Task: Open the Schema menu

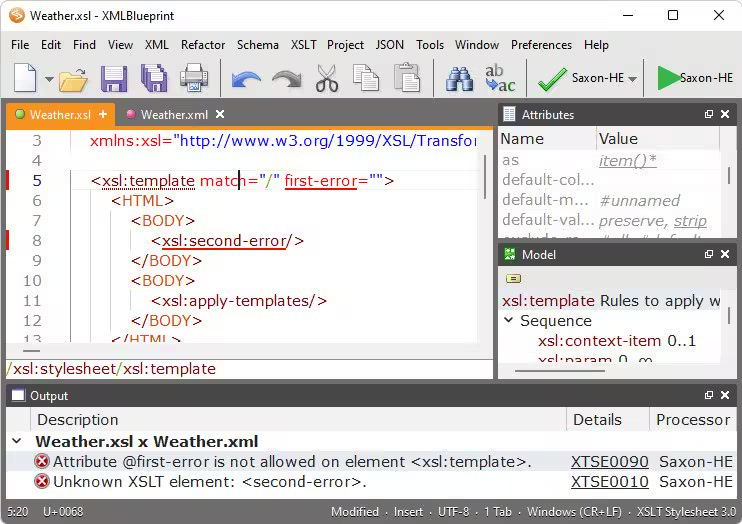Action: click(x=258, y=45)
